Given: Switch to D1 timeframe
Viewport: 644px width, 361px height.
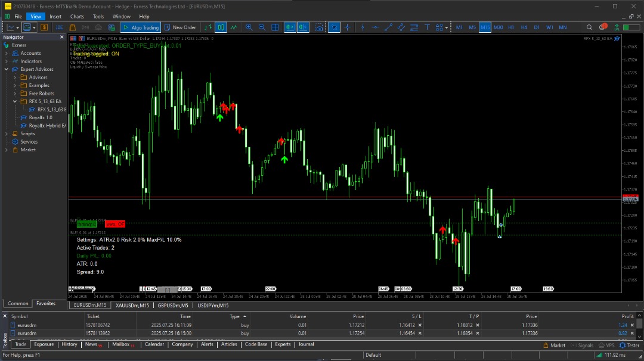Looking at the screenshot, I should pos(537,27).
